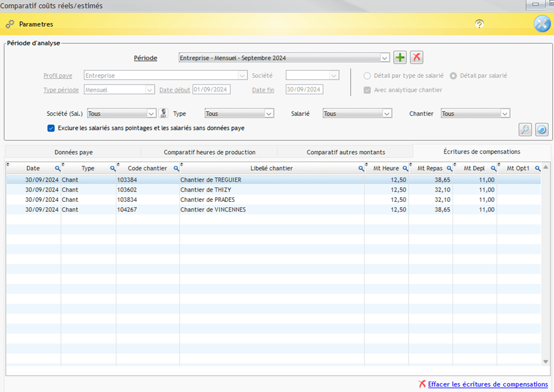
Task: Click the red delete period icon
Action: (416, 57)
